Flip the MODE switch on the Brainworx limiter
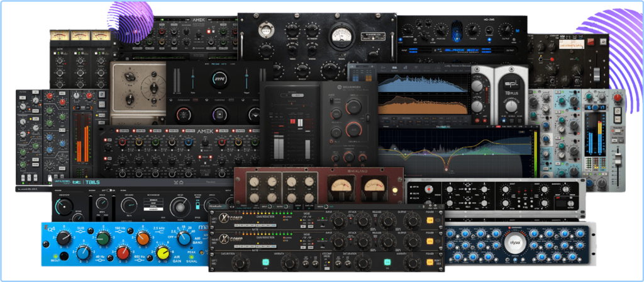 (x=331, y=100)
